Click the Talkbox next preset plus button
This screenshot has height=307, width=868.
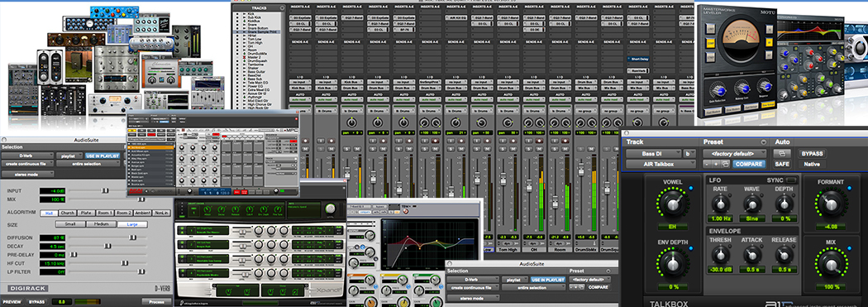coord(716,164)
